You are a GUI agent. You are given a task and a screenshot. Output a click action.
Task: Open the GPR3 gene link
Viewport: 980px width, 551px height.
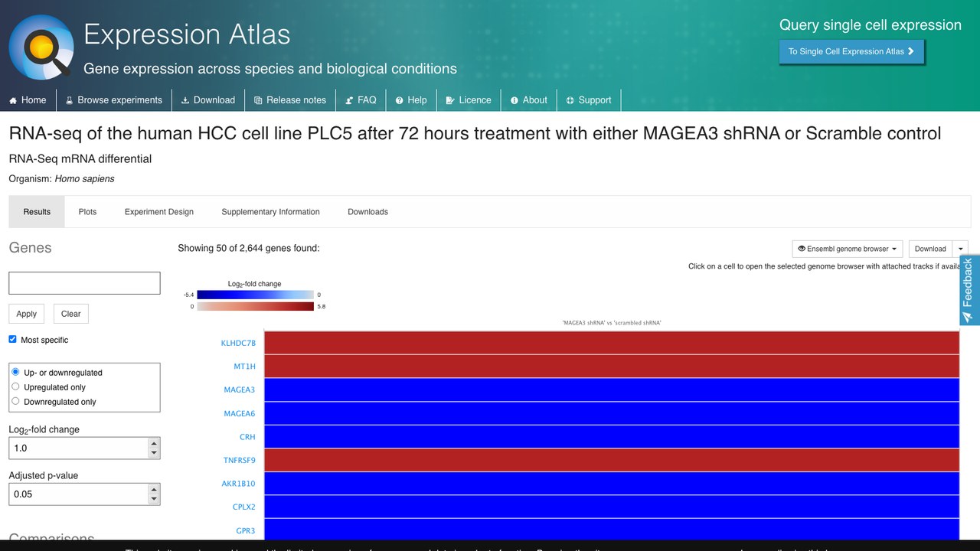pyautogui.click(x=246, y=530)
